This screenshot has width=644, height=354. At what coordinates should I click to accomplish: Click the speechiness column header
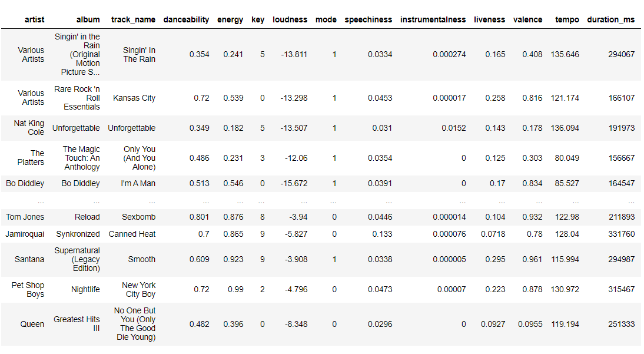(x=369, y=19)
